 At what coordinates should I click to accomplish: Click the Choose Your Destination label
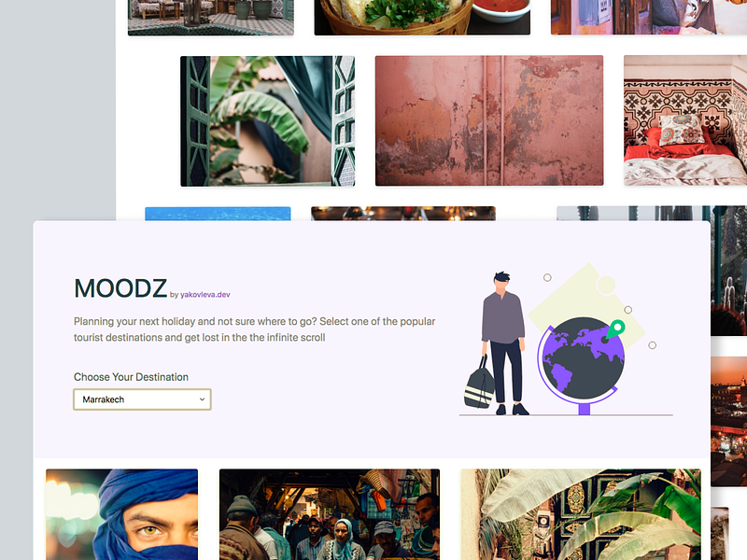(x=131, y=377)
